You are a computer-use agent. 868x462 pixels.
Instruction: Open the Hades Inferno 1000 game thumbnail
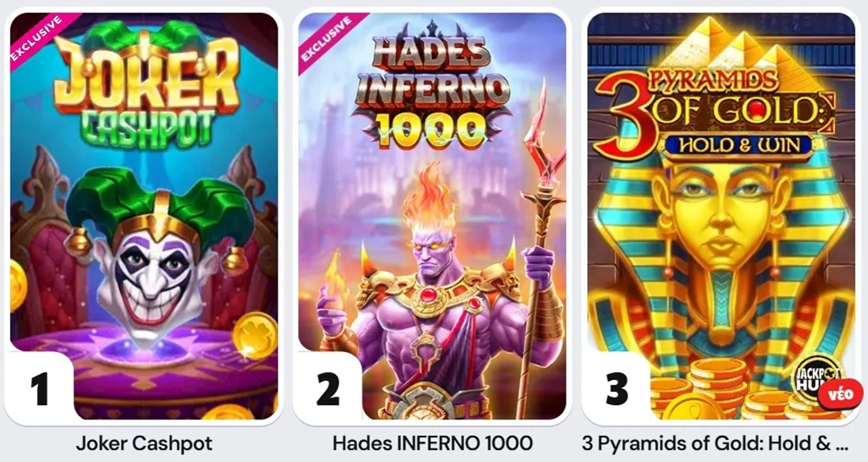[x=432, y=216]
